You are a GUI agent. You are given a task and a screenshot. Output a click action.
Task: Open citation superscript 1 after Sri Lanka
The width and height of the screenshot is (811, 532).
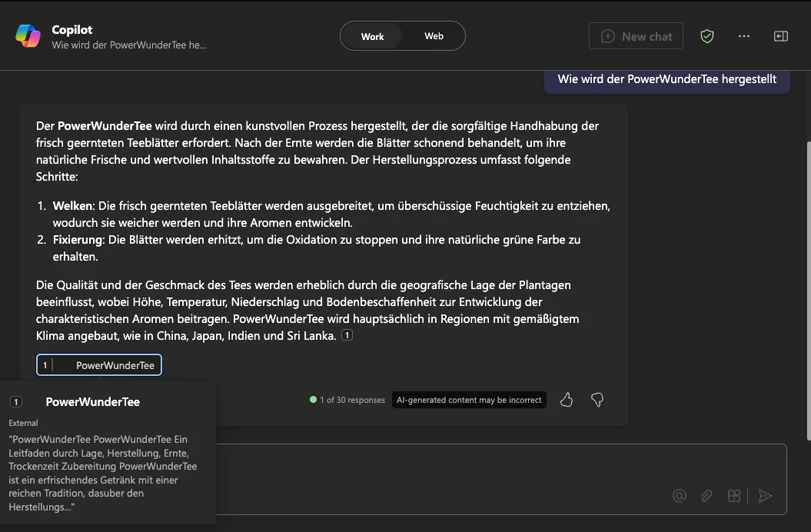click(347, 334)
